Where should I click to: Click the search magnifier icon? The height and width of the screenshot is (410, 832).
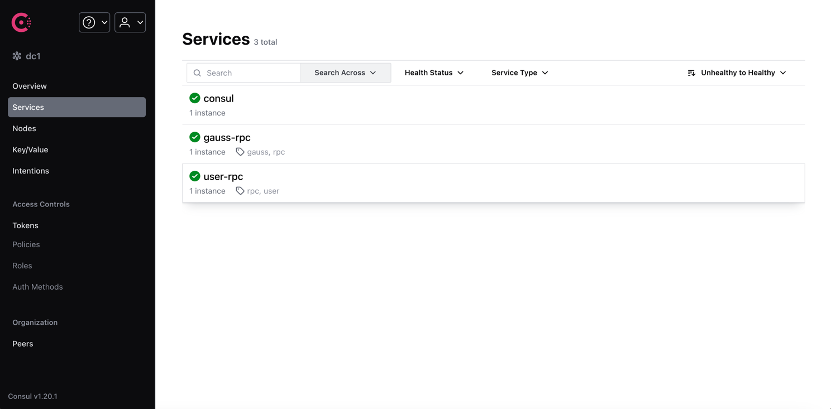click(197, 73)
